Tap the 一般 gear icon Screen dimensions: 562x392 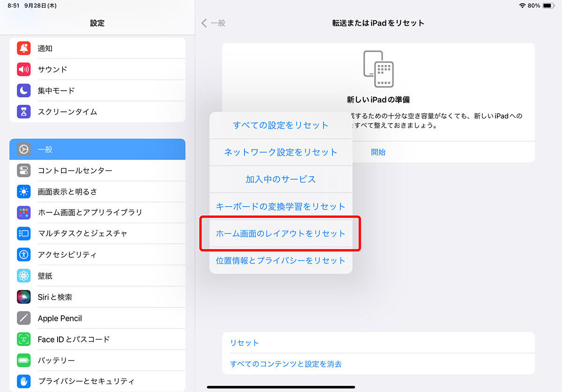[24, 149]
